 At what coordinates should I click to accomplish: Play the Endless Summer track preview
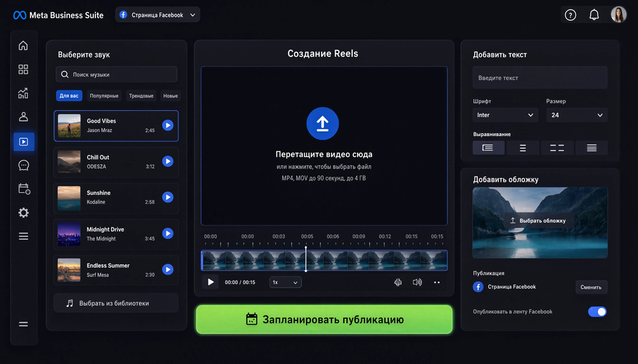tap(168, 269)
